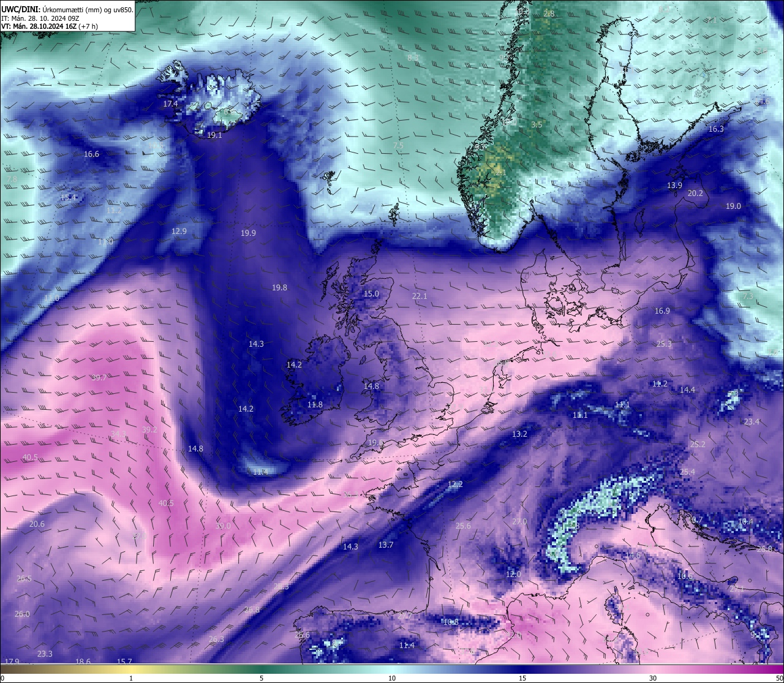Click the 'IT: Mán. 28. 10. 2024 09Z' line
The width and height of the screenshot is (784, 683).
pyautogui.click(x=40, y=18)
